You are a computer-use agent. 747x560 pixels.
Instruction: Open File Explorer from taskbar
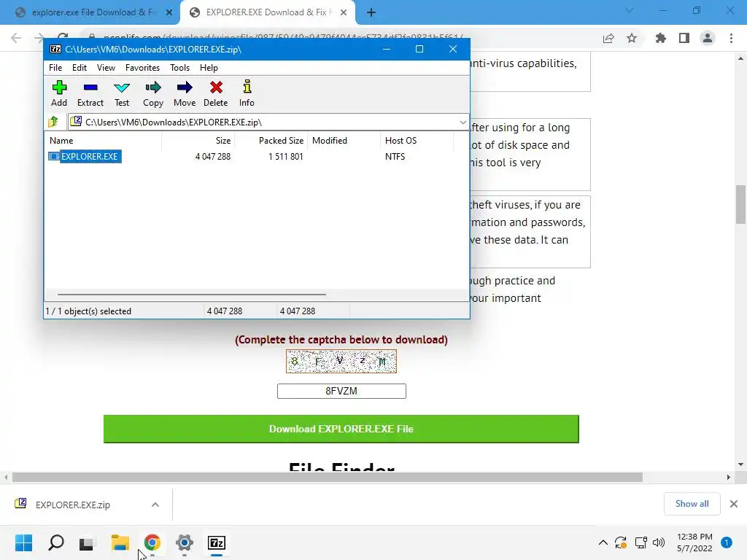pyautogui.click(x=120, y=542)
